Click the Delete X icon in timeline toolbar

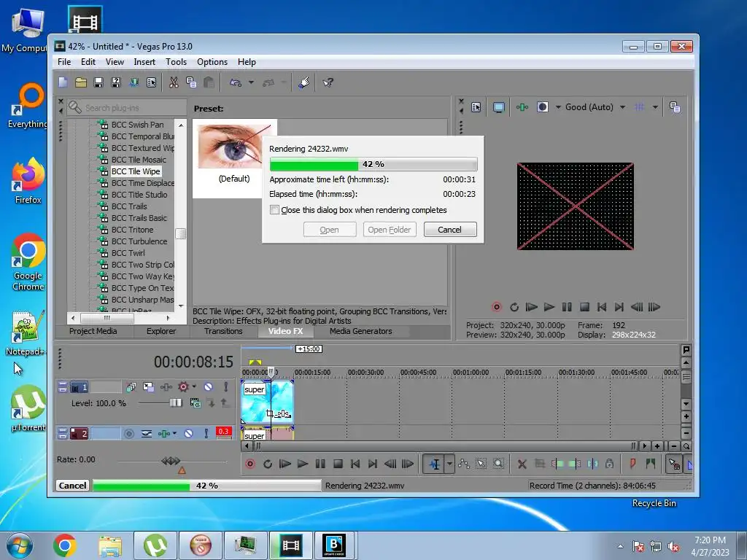[522, 463]
